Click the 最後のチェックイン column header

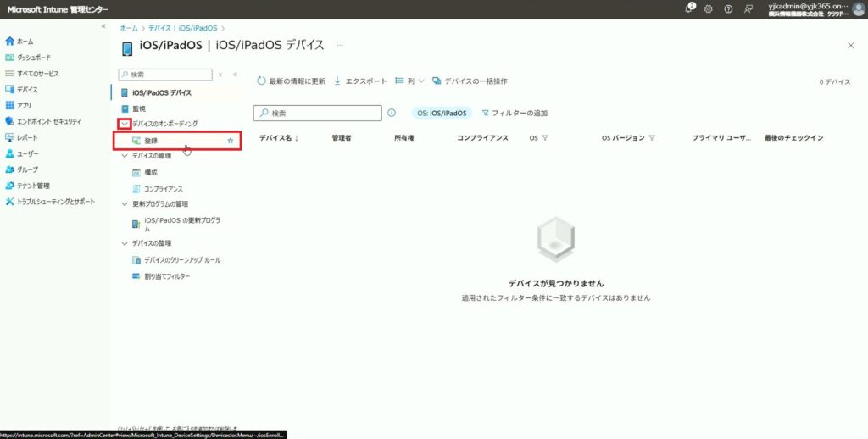pos(793,138)
